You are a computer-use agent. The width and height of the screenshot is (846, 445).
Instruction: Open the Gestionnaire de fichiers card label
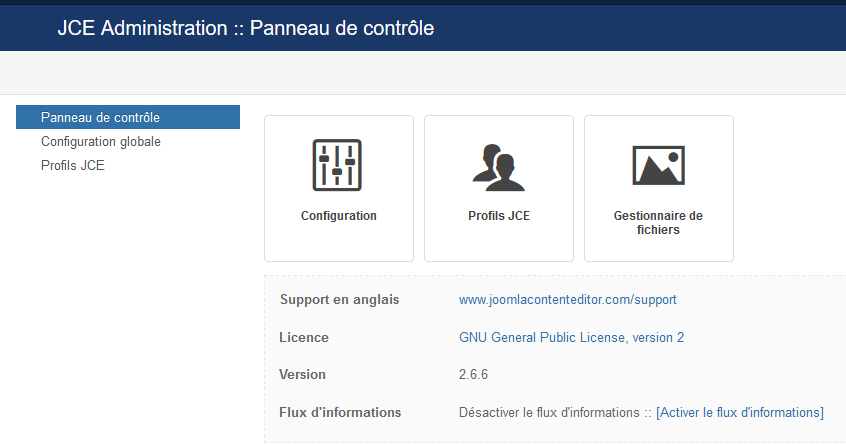pyautogui.click(x=658, y=223)
